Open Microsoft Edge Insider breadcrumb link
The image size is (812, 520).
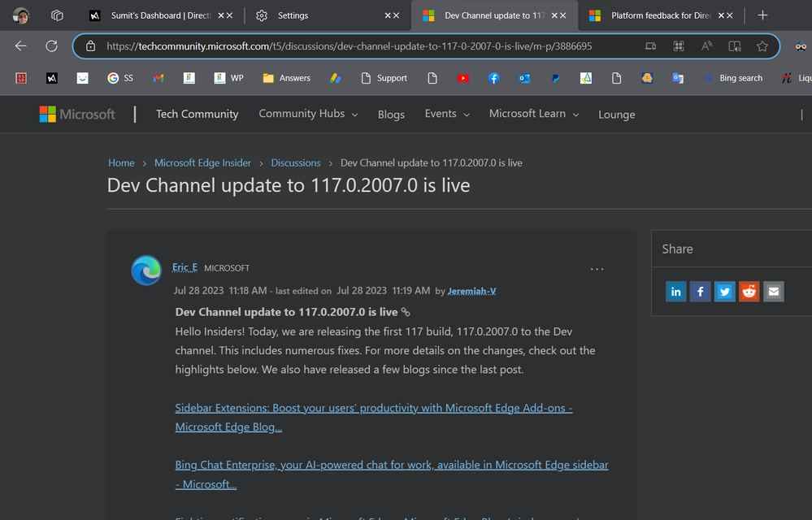[x=202, y=162]
